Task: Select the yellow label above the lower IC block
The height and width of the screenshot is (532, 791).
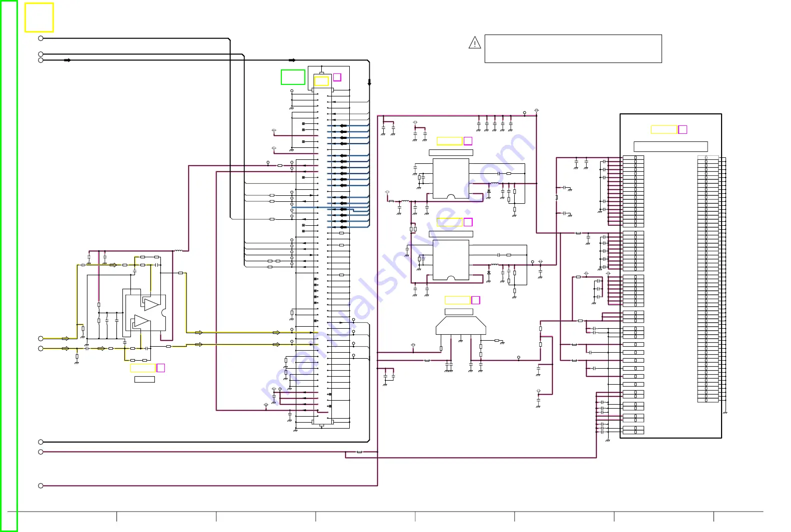Action: 450,222
